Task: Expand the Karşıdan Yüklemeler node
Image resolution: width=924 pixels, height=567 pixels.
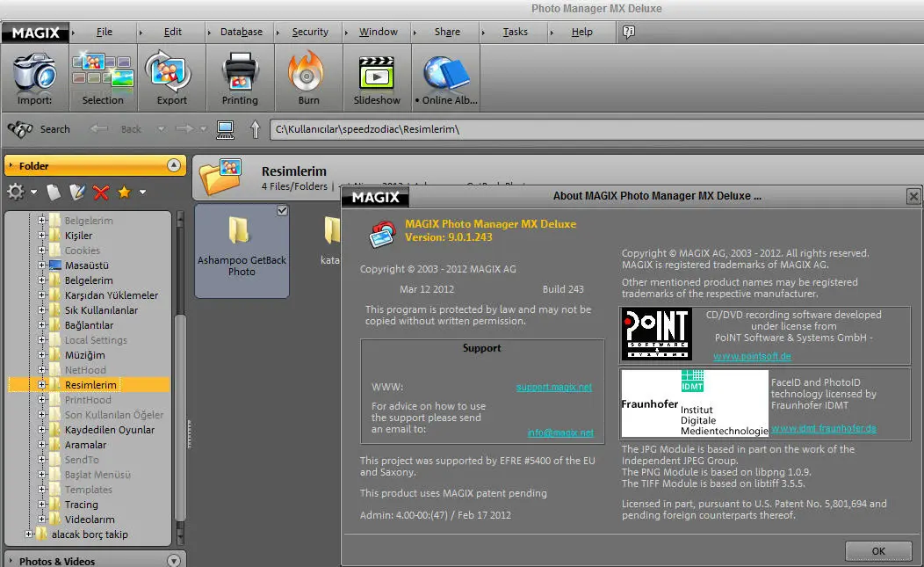Action: (x=42, y=295)
